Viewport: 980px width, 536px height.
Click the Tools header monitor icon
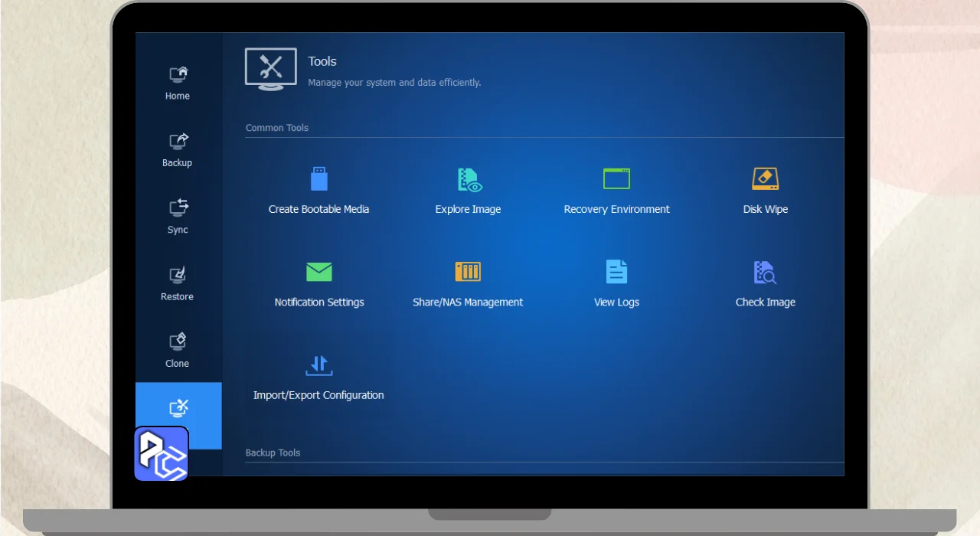point(271,69)
